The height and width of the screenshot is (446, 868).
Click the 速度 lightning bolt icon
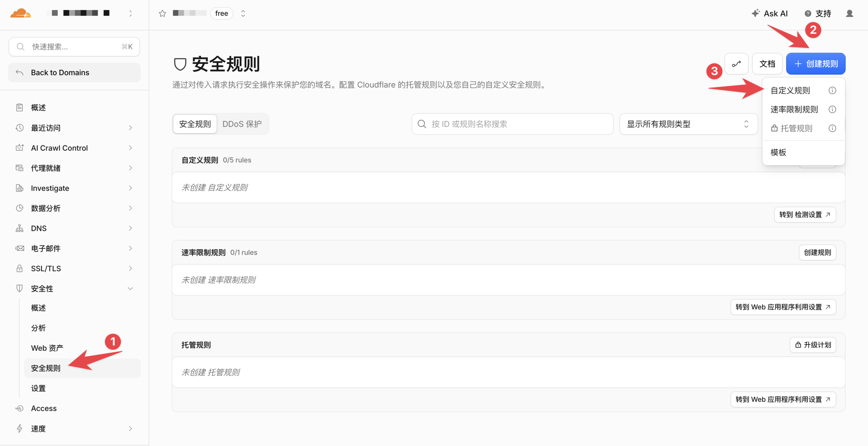coord(20,429)
